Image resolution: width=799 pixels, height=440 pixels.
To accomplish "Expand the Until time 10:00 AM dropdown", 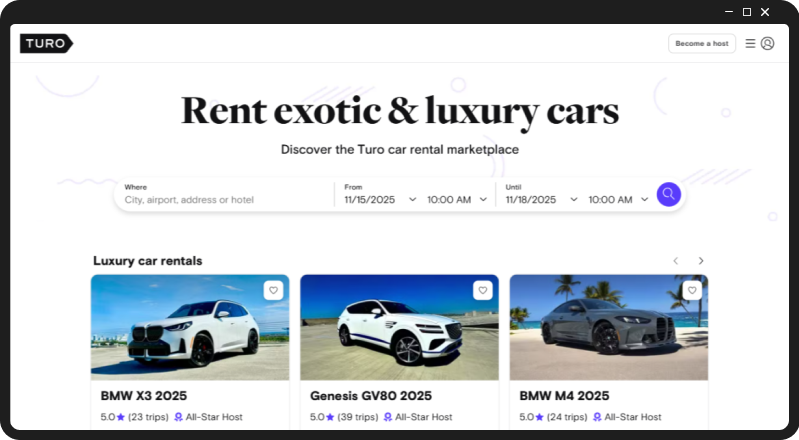I will [619, 200].
